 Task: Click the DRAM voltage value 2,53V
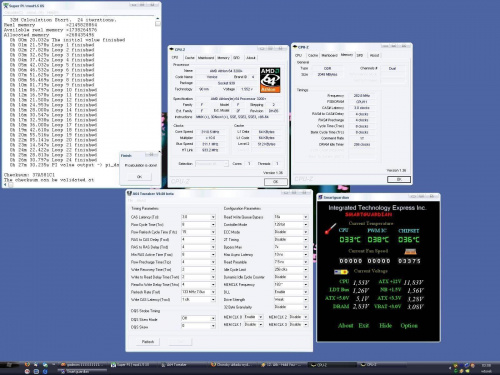click(361, 306)
